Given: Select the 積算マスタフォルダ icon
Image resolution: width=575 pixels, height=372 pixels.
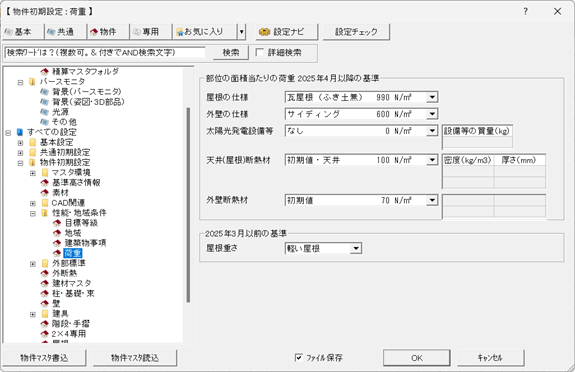Looking at the screenshot, I should (45, 72).
